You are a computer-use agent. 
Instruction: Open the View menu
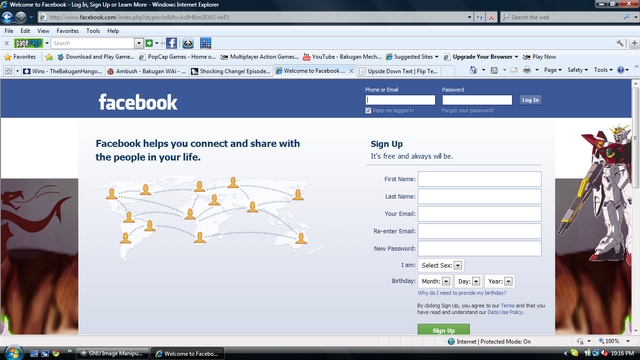(x=43, y=31)
